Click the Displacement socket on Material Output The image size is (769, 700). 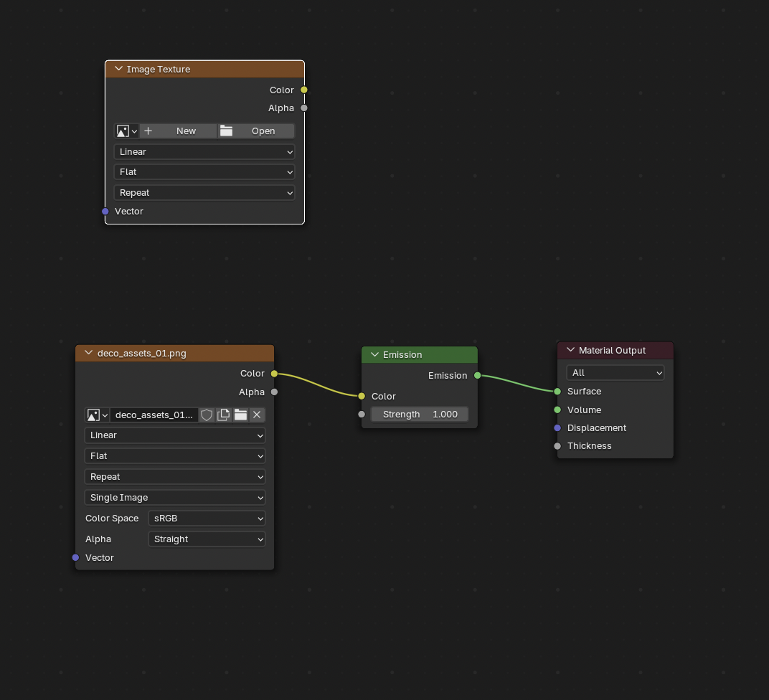[557, 427]
